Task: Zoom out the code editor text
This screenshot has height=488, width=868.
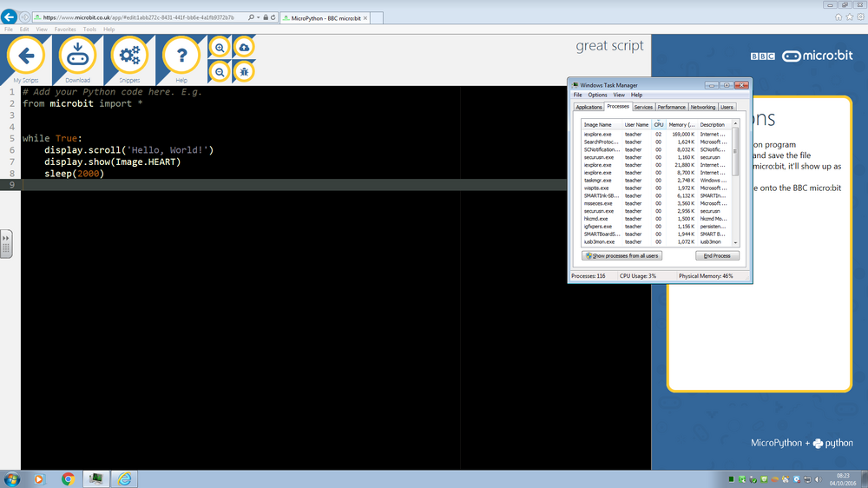Action: pyautogui.click(x=220, y=72)
